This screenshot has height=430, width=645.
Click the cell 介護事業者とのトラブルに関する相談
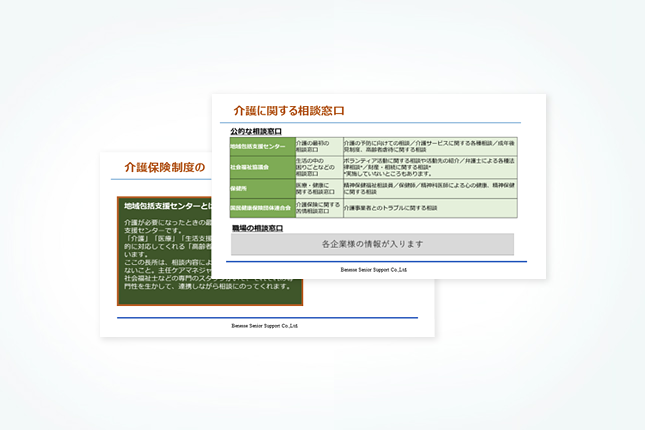click(x=430, y=208)
